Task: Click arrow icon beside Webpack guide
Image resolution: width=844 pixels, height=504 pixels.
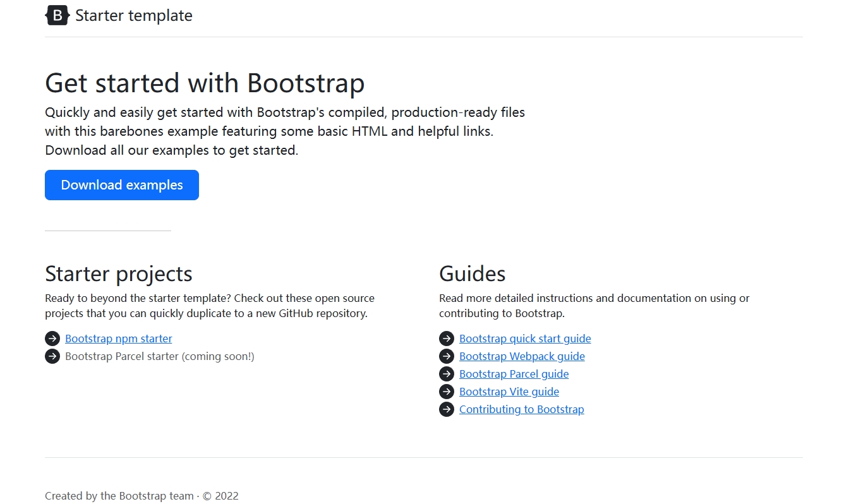Action: (x=447, y=356)
